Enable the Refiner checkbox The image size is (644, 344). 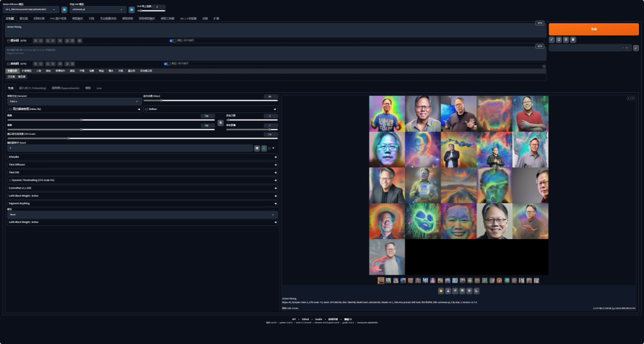click(147, 109)
